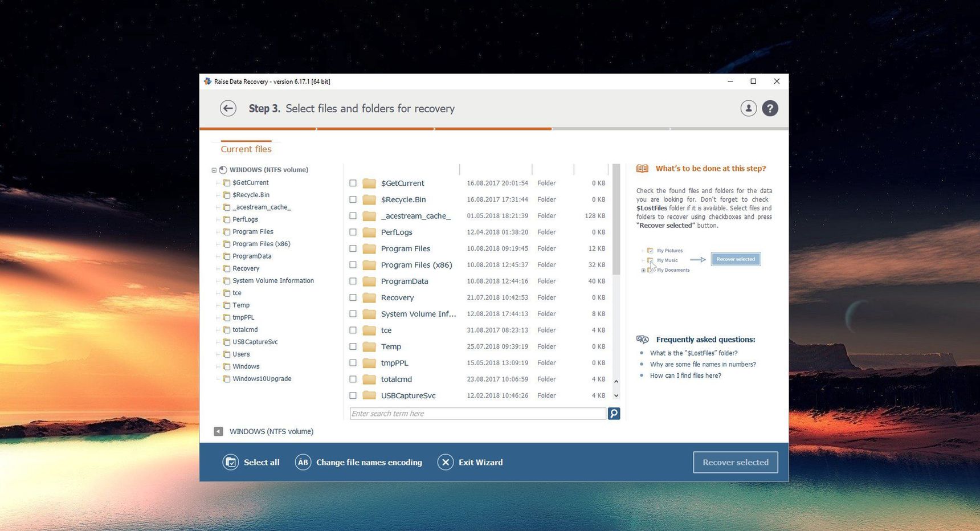Open 'What is the $LostFiles folder?' link
This screenshot has height=531, width=980.
click(x=693, y=353)
